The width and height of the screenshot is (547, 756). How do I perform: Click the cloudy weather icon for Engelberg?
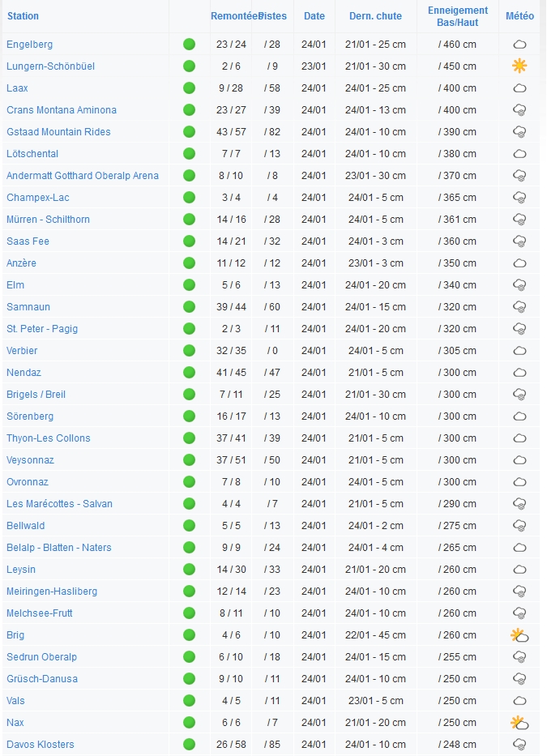(519, 45)
